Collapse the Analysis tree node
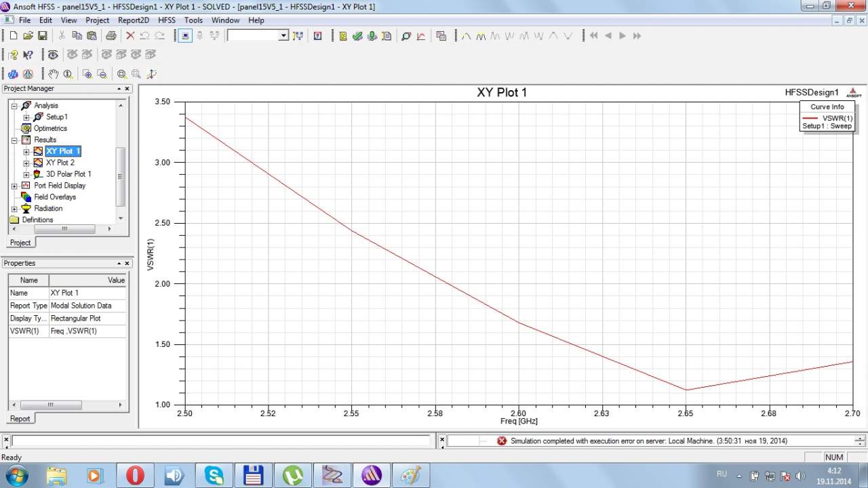 point(14,106)
